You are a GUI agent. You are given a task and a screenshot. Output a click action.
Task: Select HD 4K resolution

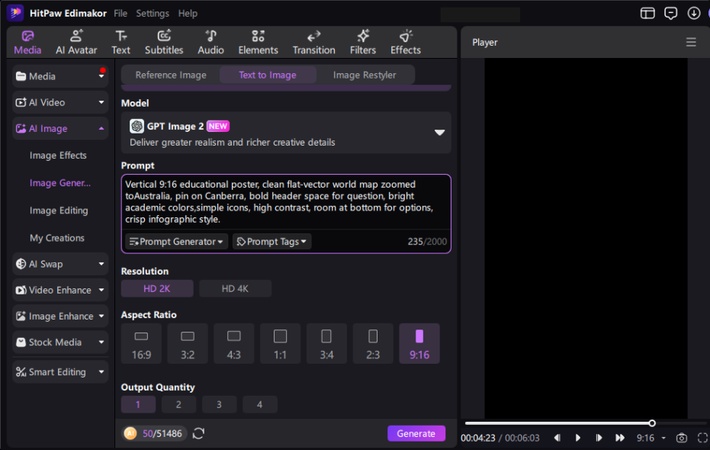[235, 289]
